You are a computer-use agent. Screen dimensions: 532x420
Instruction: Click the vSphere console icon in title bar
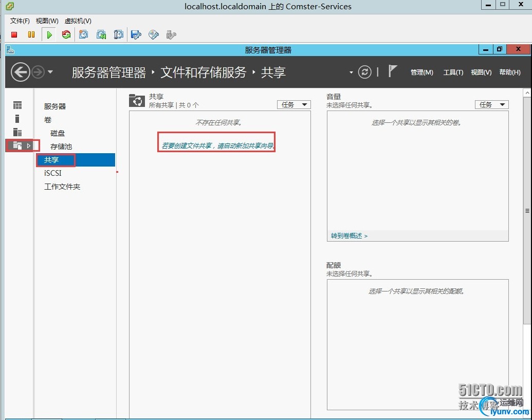tap(10, 6)
